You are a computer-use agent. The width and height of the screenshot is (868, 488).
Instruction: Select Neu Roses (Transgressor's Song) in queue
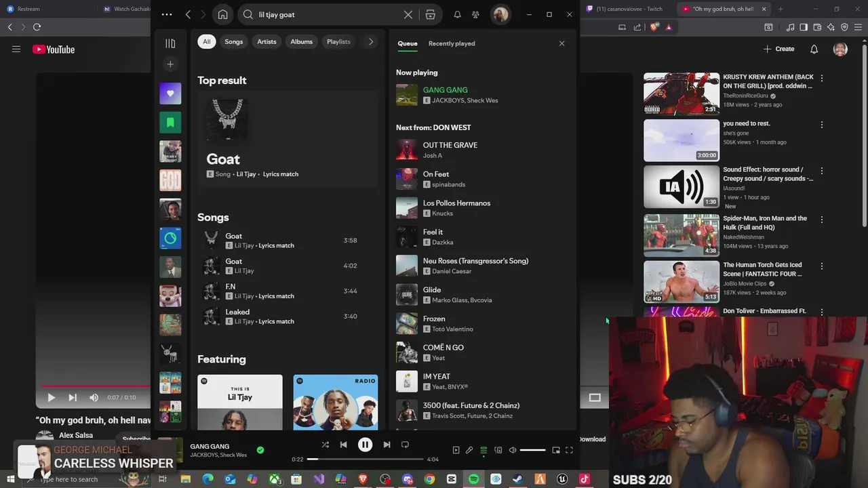click(483, 266)
